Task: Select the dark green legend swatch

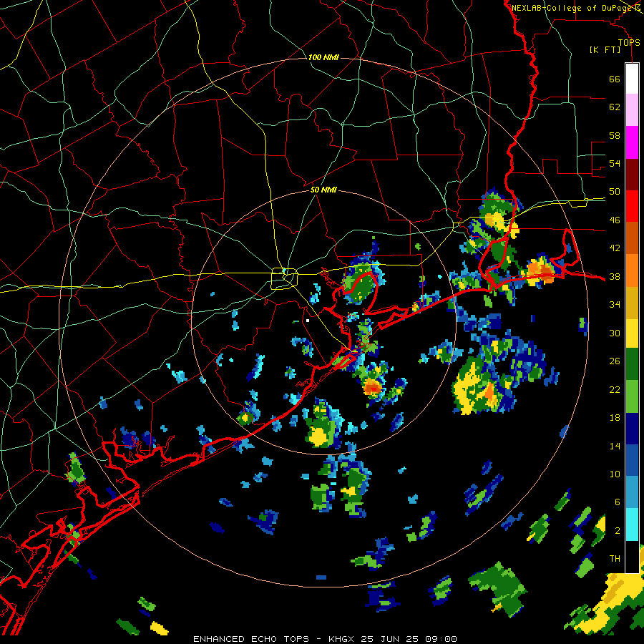Action: tap(632, 364)
